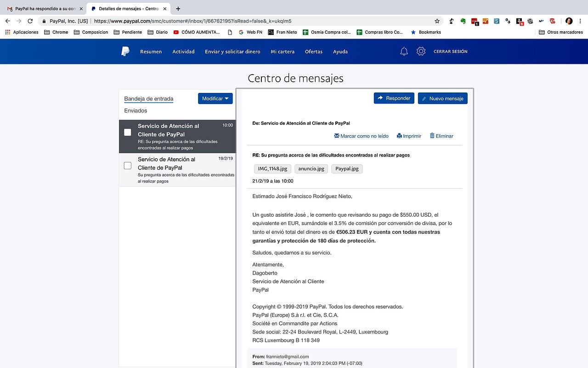Open the Web FN bookmark
This screenshot has width=588, height=368.
tap(250, 32)
